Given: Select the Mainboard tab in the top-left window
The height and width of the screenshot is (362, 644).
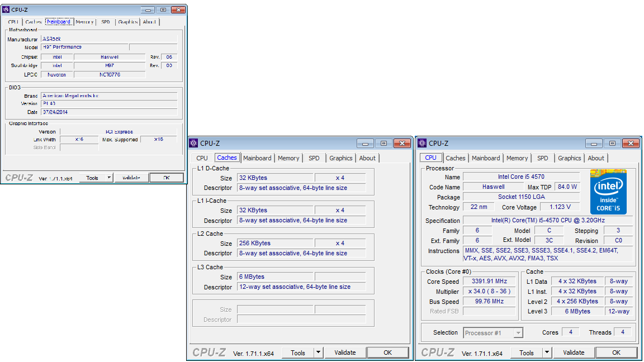Looking at the screenshot, I should pyautogui.click(x=59, y=22).
